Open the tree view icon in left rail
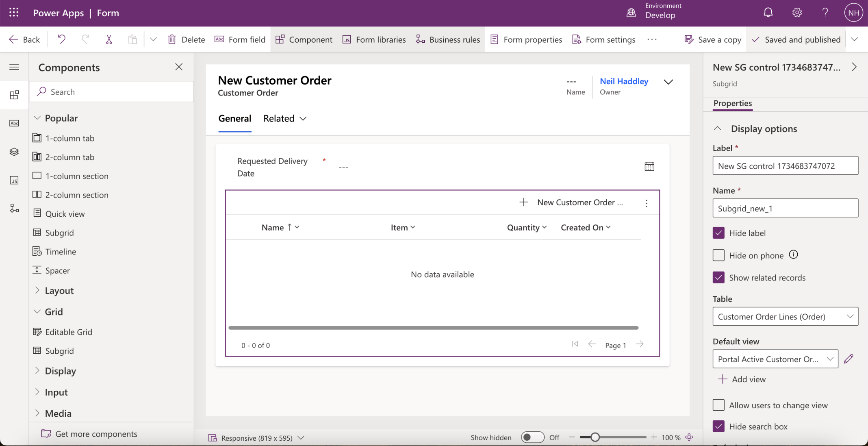The width and height of the screenshot is (868, 446). (x=14, y=152)
